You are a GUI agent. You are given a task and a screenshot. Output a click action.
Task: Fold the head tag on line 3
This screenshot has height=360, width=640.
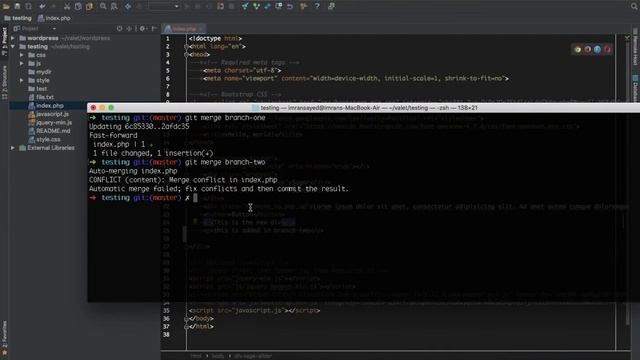point(186,54)
